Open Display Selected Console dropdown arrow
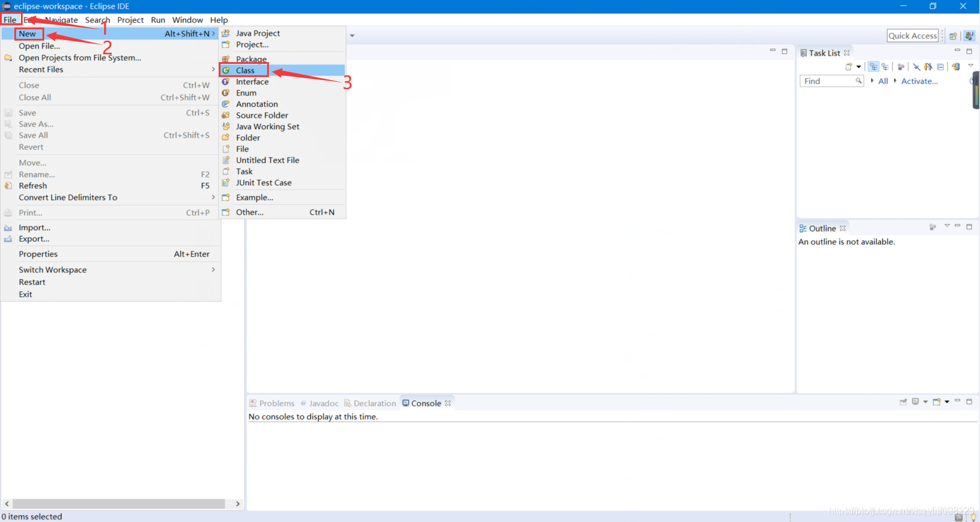Image resolution: width=980 pixels, height=522 pixels. click(x=926, y=402)
